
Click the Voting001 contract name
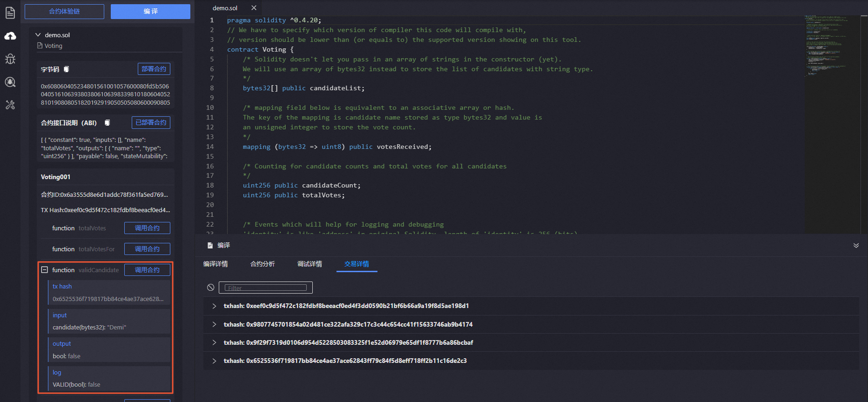tap(55, 177)
